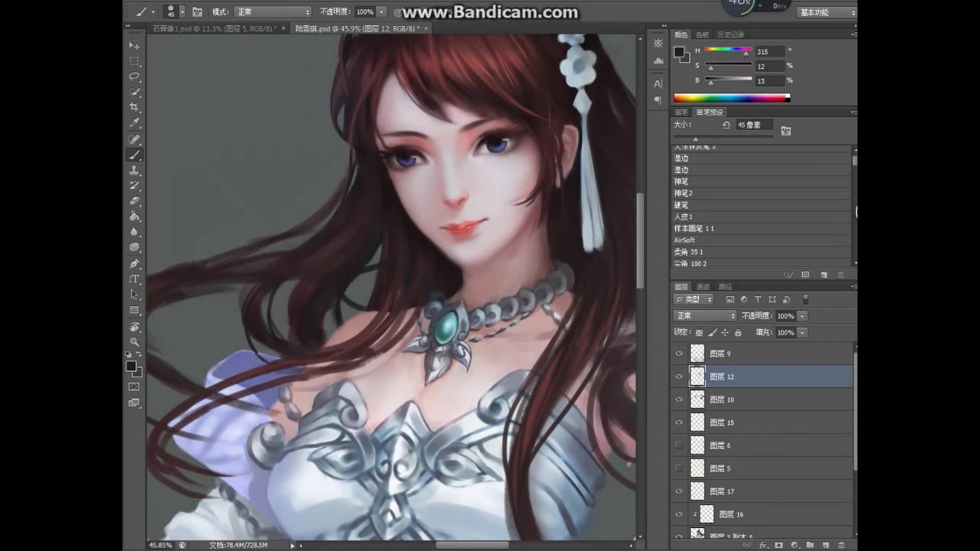Image resolution: width=980 pixels, height=551 pixels.
Task: Hide 图层 9 layer visibility
Action: [x=678, y=354]
